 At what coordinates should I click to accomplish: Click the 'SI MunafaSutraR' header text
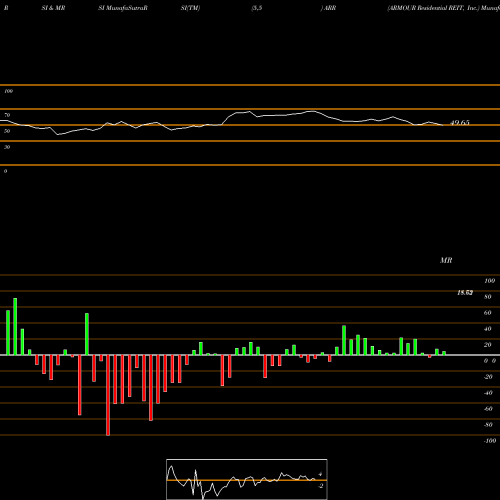123,8
